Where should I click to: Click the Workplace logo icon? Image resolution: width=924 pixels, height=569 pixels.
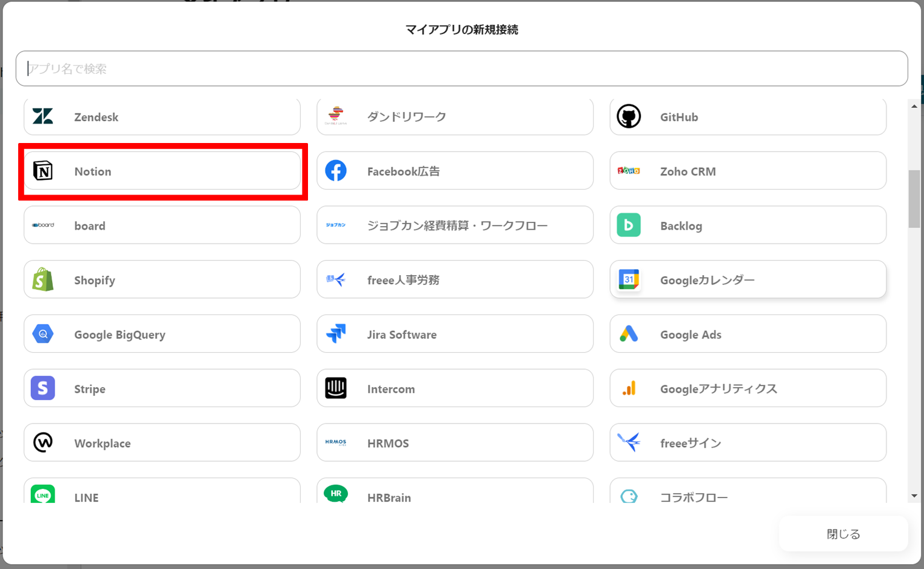click(x=43, y=442)
